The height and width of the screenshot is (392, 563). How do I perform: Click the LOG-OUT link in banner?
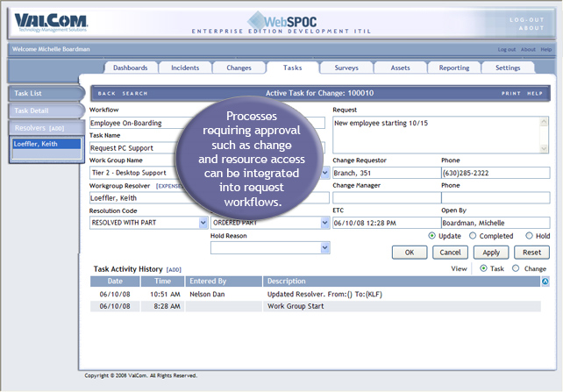tap(527, 20)
